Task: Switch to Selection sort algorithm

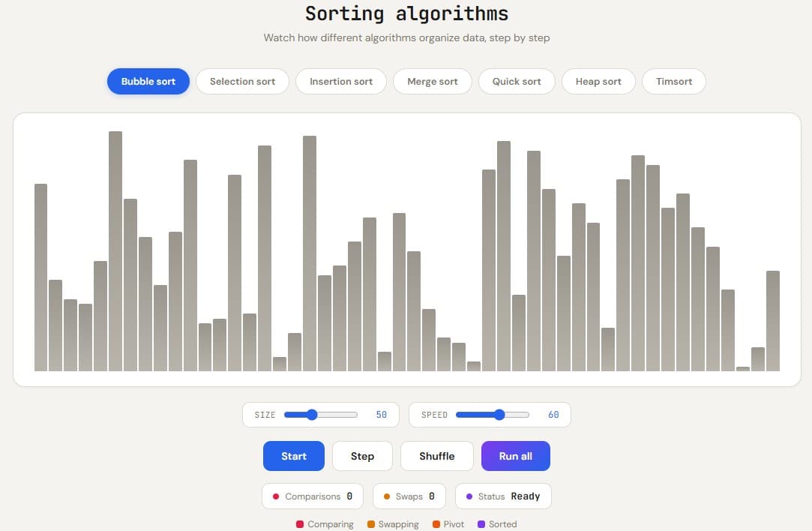Action: 242,81
